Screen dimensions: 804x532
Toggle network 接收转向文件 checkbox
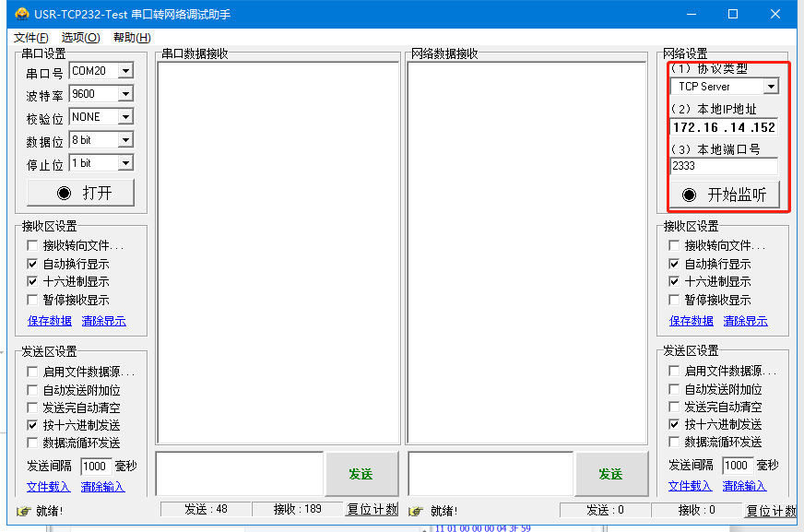coord(674,245)
